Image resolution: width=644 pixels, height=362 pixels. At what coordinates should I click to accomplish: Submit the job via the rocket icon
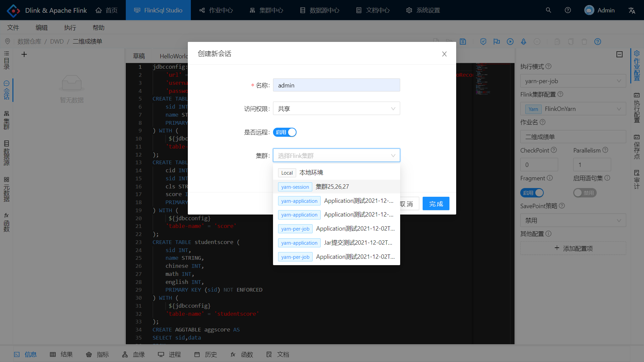pos(524,42)
